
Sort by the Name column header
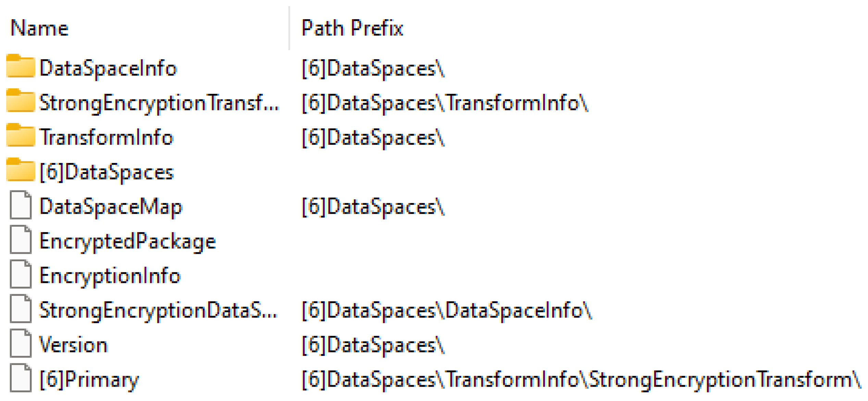(39, 28)
